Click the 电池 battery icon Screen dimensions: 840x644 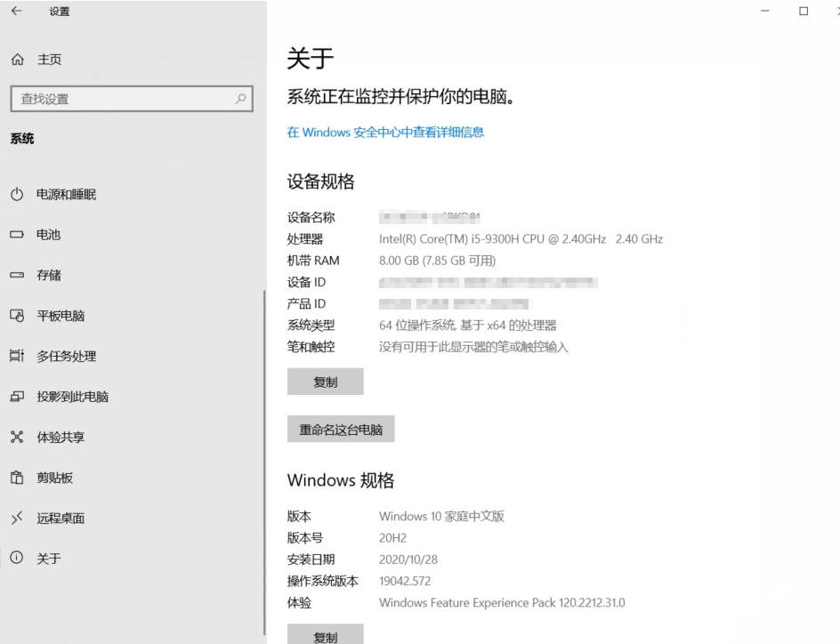pyautogui.click(x=17, y=235)
